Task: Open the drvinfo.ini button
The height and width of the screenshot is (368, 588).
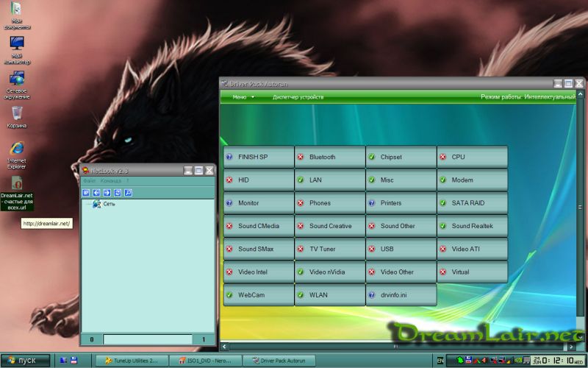Action: [401, 294]
